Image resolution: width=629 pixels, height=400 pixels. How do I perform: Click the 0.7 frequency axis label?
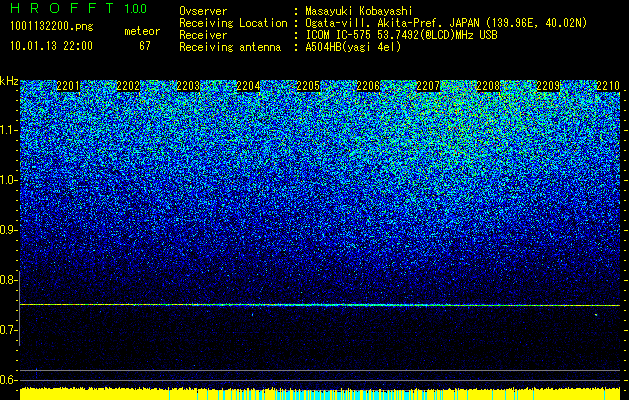[x=8, y=330]
